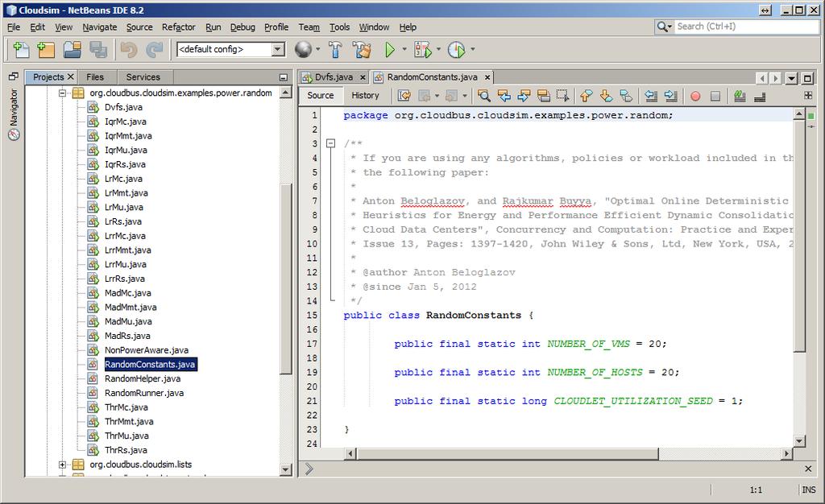Screen dimensions: 825x504
Task: Click the Uncomment code icon
Action: (x=760, y=96)
